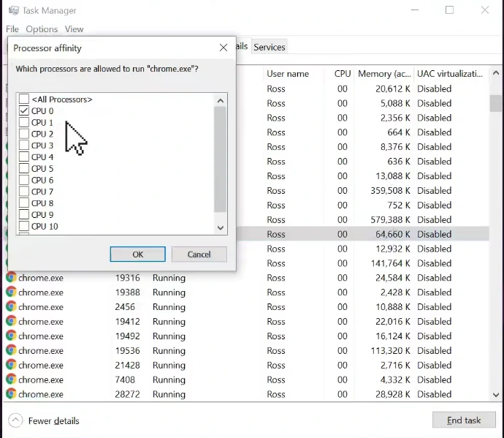The width and height of the screenshot is (504, 438).
Task: Click the chrome.exe icon for PID 19316
Action: 11,278
